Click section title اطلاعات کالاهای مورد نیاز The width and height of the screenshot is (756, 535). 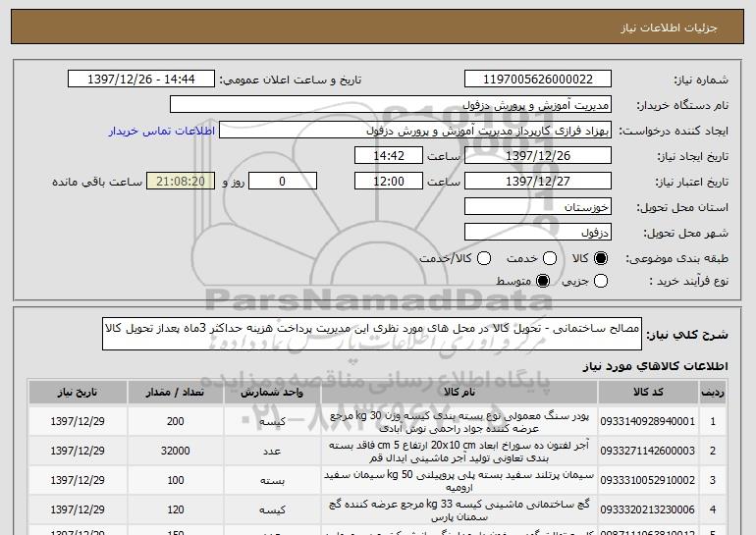655,366
